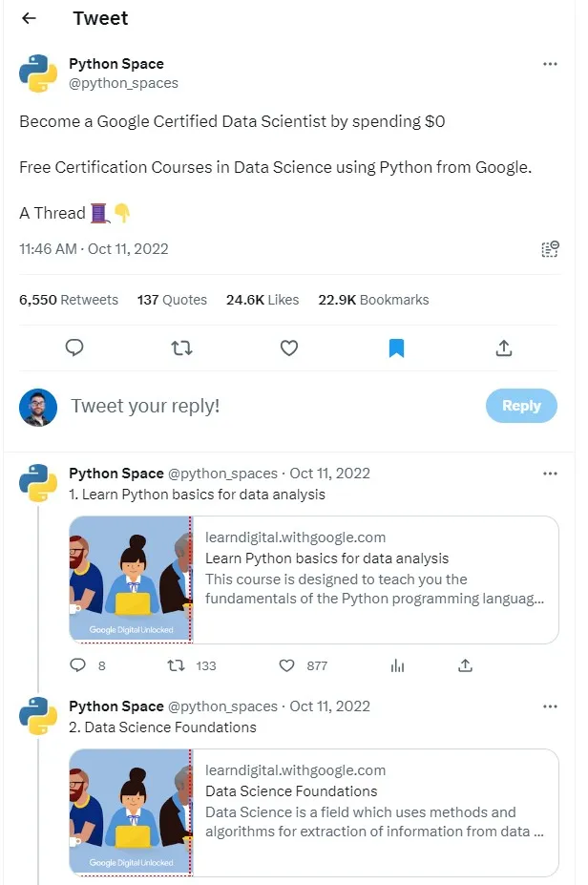This screenshot has height=885, width=588.
Task: Open the Learn Python course thumbnail image
Action: point(130,579)
